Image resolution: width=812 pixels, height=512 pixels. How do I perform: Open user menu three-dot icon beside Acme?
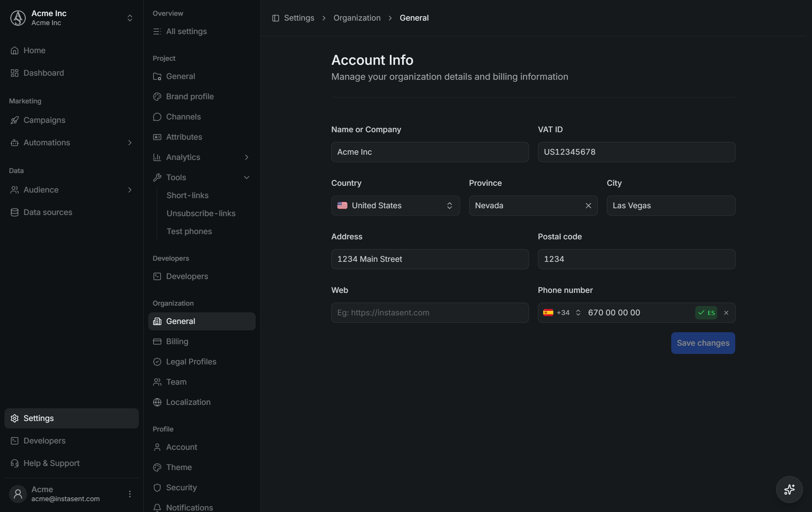coord(130,494)
